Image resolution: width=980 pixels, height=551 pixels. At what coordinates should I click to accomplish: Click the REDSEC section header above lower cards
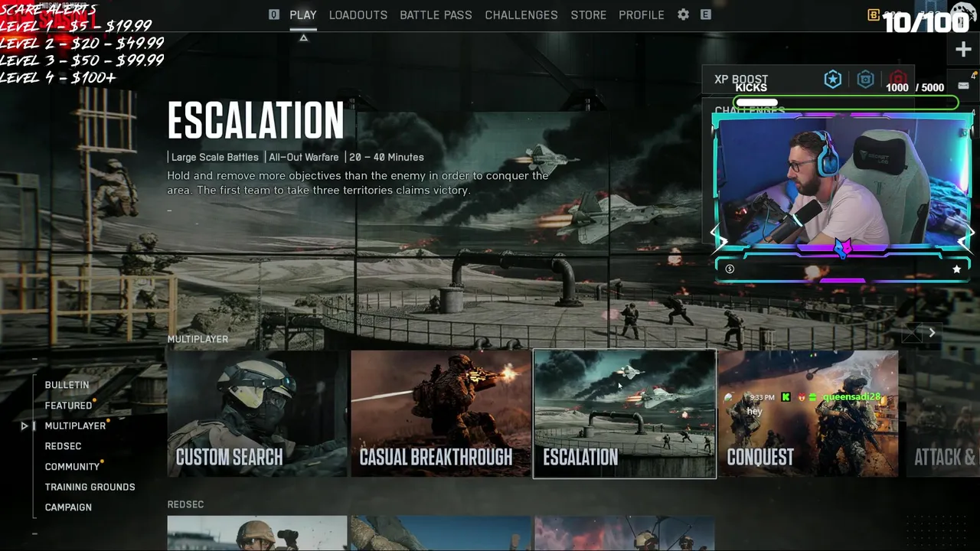[185, 504]
